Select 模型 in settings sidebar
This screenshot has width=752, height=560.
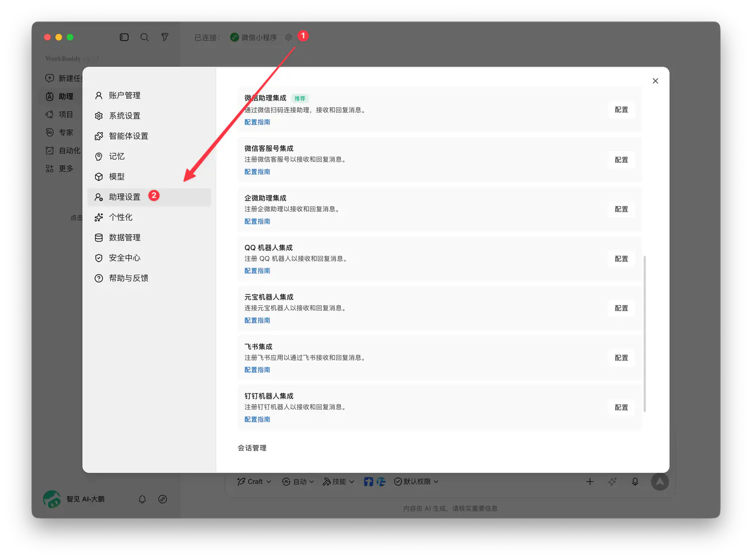point(149,176)
